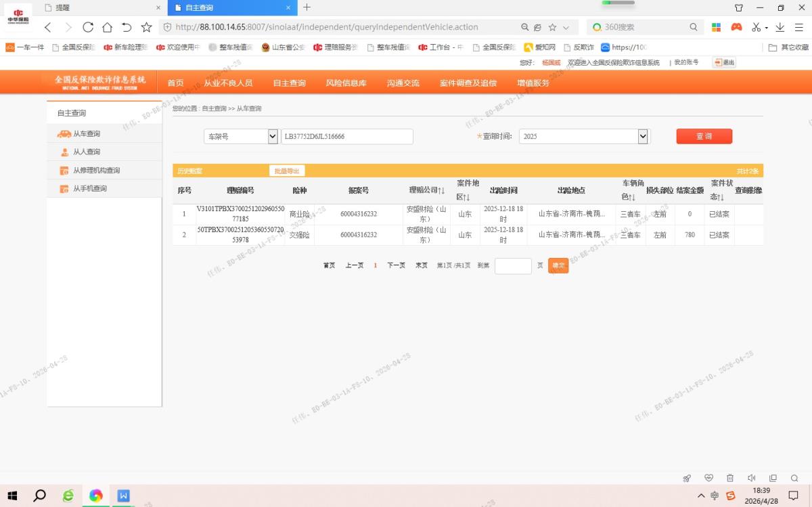Toggle the speaker mute icon in status bar
Image resolution: width=812 pixels, height=507 pixels.
(x=752, y=478)
